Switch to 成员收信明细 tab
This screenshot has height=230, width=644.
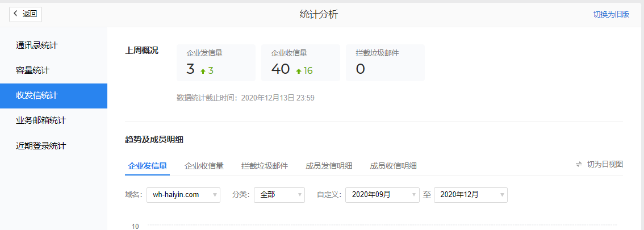[393, 166]
